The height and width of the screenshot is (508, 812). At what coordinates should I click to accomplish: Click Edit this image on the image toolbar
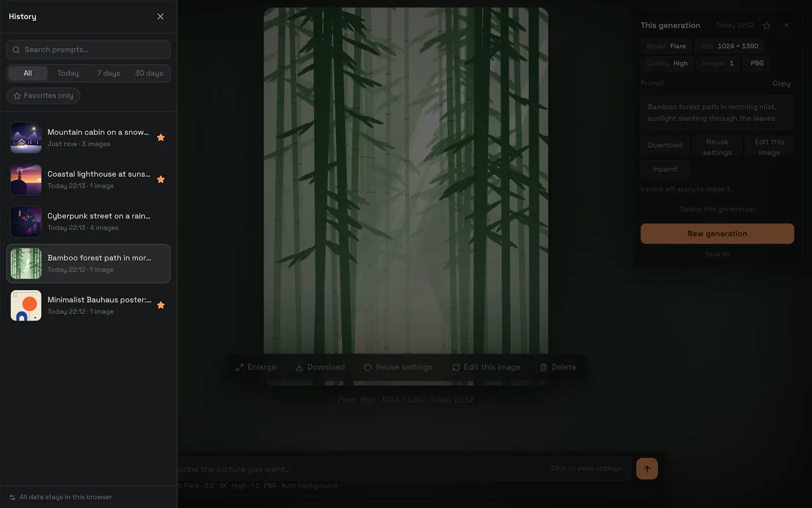coord(486,367)
